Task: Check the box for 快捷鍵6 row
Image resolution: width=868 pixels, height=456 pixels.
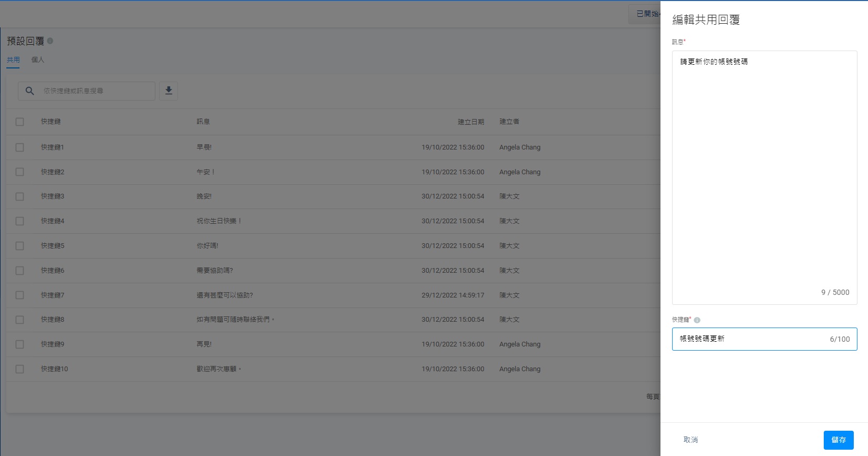Action: [x=20, y=271]
